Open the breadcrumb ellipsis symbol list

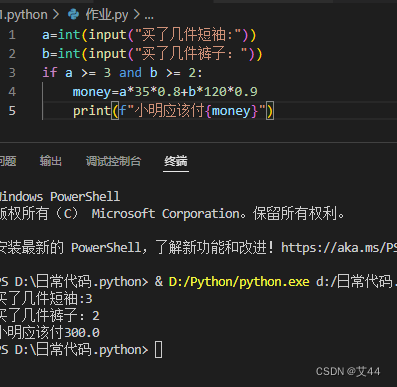coord(149,16)
